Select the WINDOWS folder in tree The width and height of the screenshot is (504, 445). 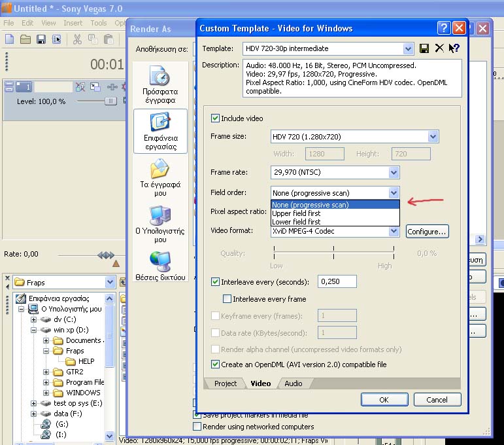pyautogui.click(x=78, y=393)
